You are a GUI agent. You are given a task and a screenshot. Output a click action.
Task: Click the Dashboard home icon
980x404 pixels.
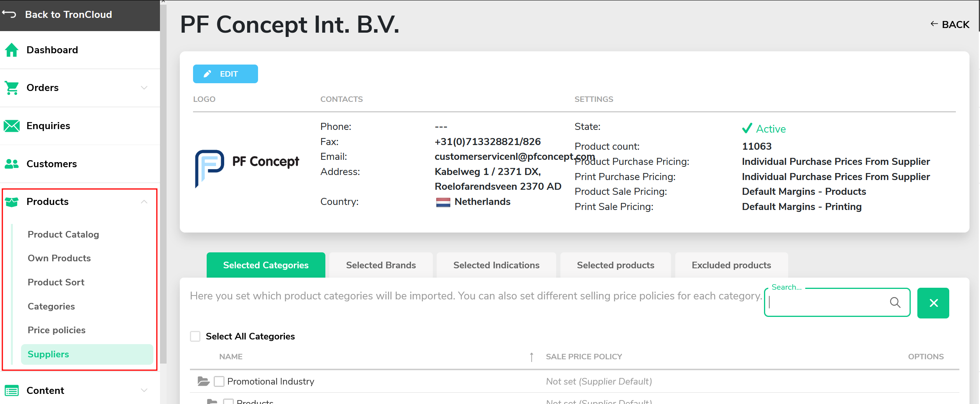(x=12, y=50)
